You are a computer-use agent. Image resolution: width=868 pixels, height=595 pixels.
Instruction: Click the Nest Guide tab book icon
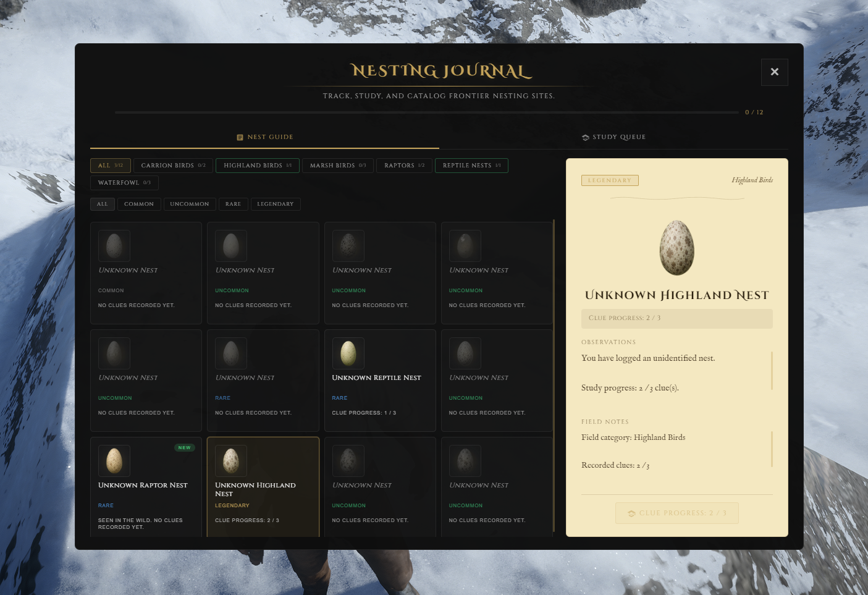coord(240,137)
